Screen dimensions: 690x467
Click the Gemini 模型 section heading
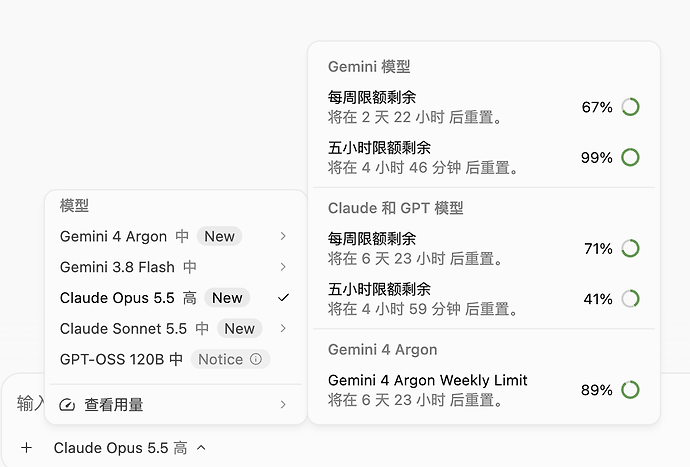369,66
